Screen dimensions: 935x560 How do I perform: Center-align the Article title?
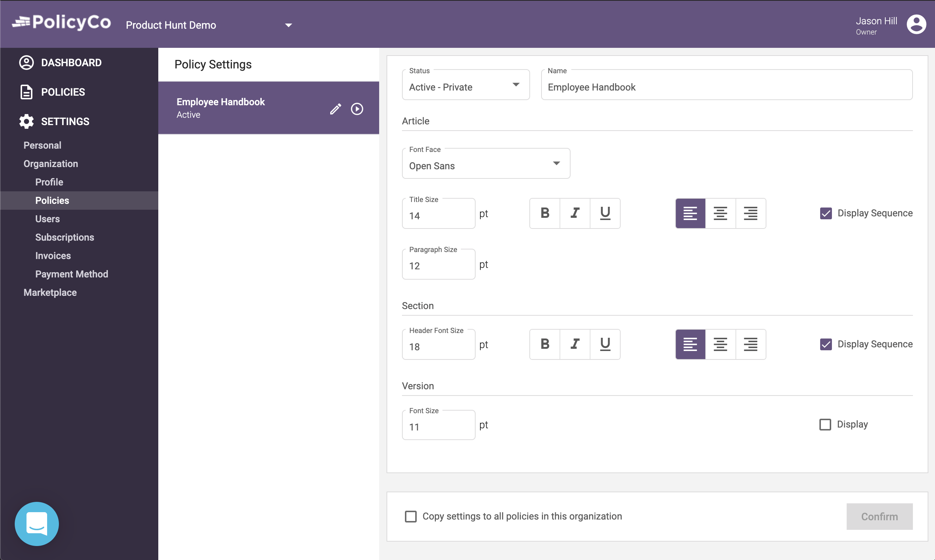(720, 213)
